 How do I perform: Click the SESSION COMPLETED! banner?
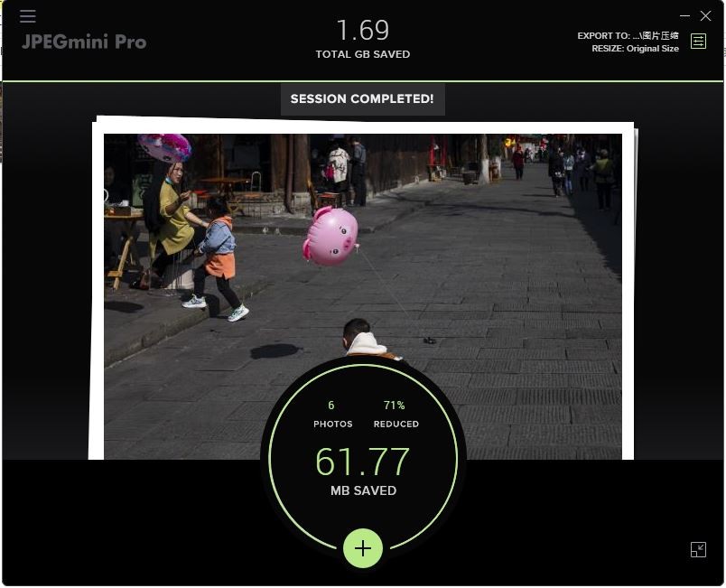point(362,99)
